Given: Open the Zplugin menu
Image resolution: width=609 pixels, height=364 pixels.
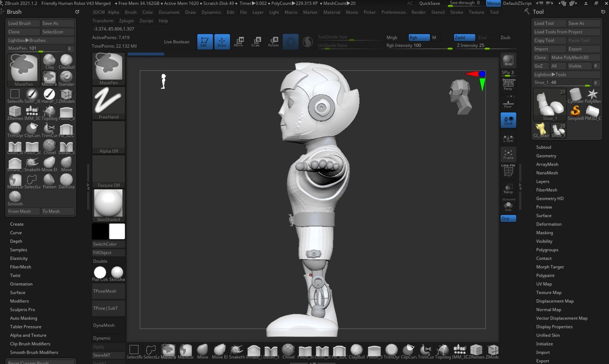Looking at the screenshot, I should click(x=126, y=21).
